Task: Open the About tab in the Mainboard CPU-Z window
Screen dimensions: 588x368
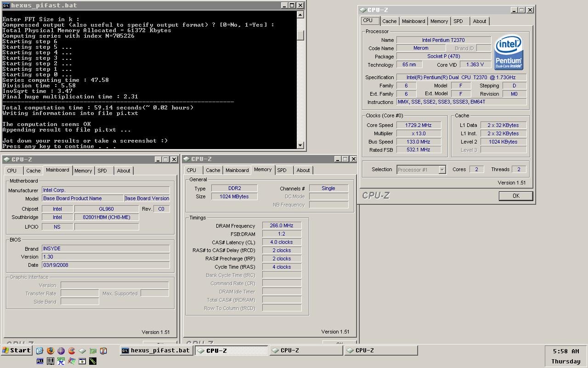Action: point(123,171)
